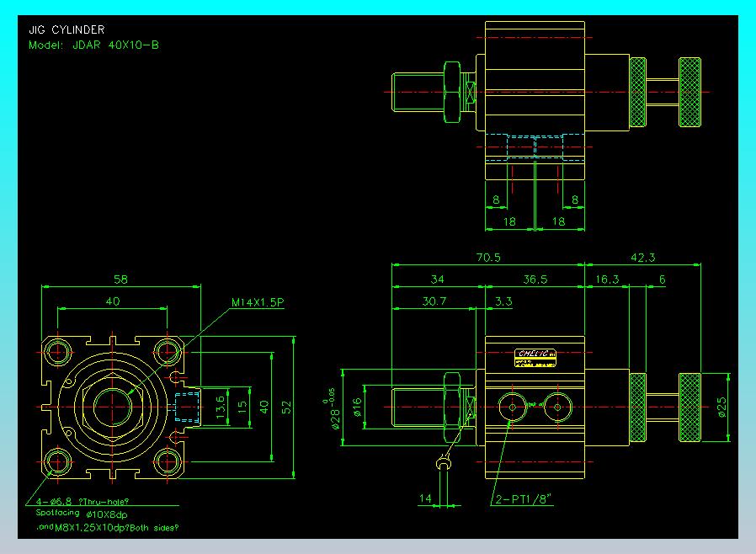Viewport: 756px width, 554px height.
Task: Select the ø28 diameter tolerance text
Action: point(332,409)
